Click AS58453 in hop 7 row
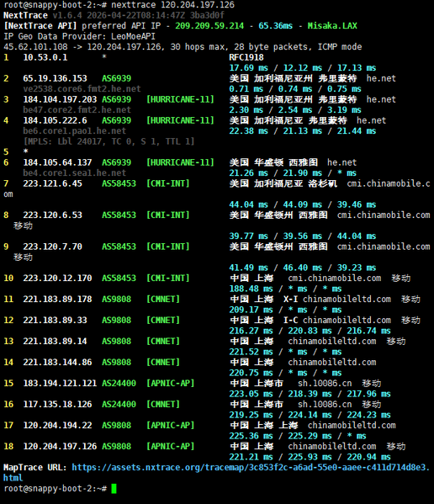This screenshot has width=434, height=504. tap(119, 183)
